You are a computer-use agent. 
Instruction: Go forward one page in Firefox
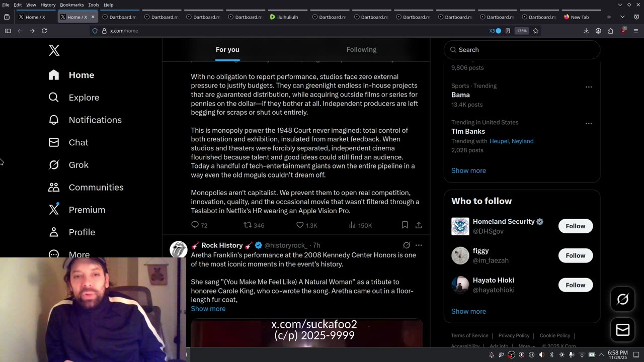(32, 31)
